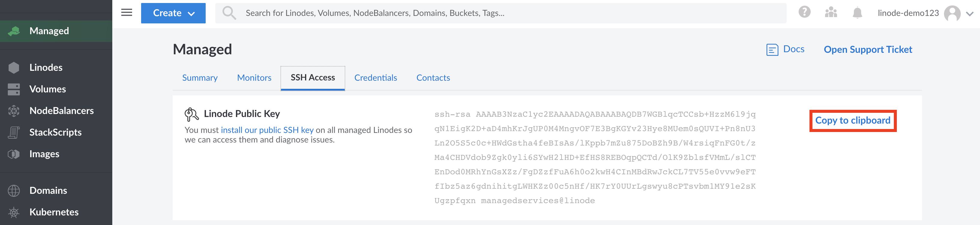View the Contacts tab

433,77
